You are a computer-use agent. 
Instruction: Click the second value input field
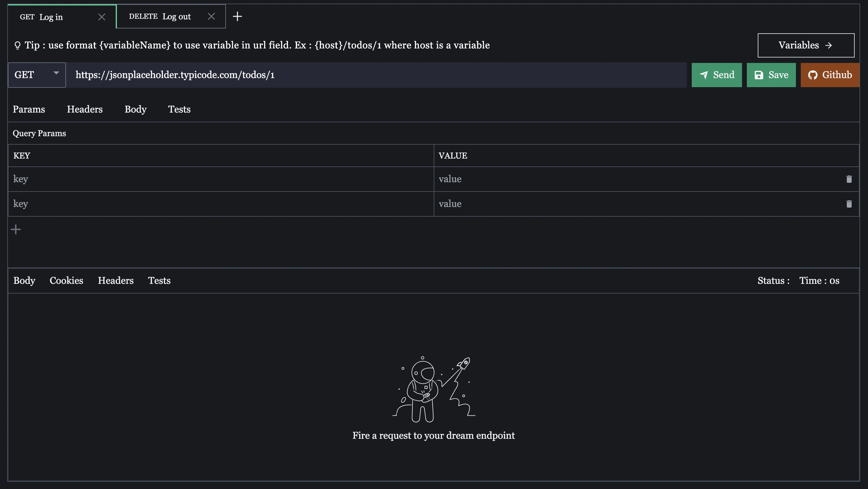637,204
